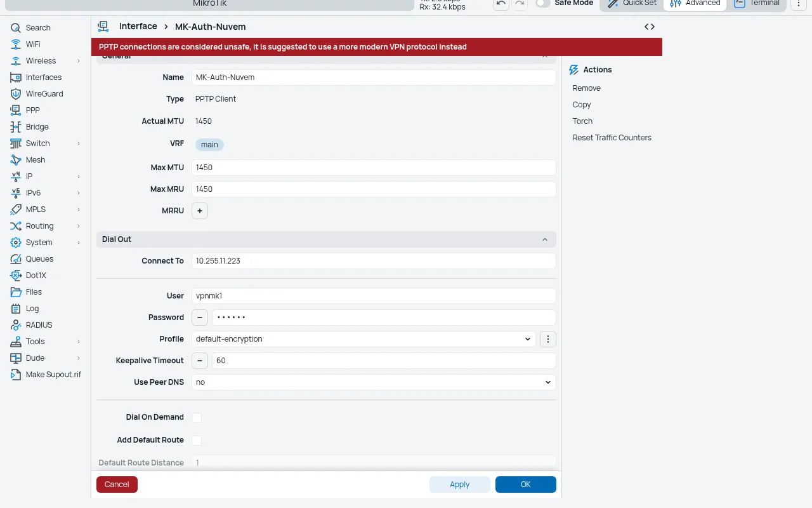
Task: Click the Wireless sidebar icon
Action: (16, 61)
